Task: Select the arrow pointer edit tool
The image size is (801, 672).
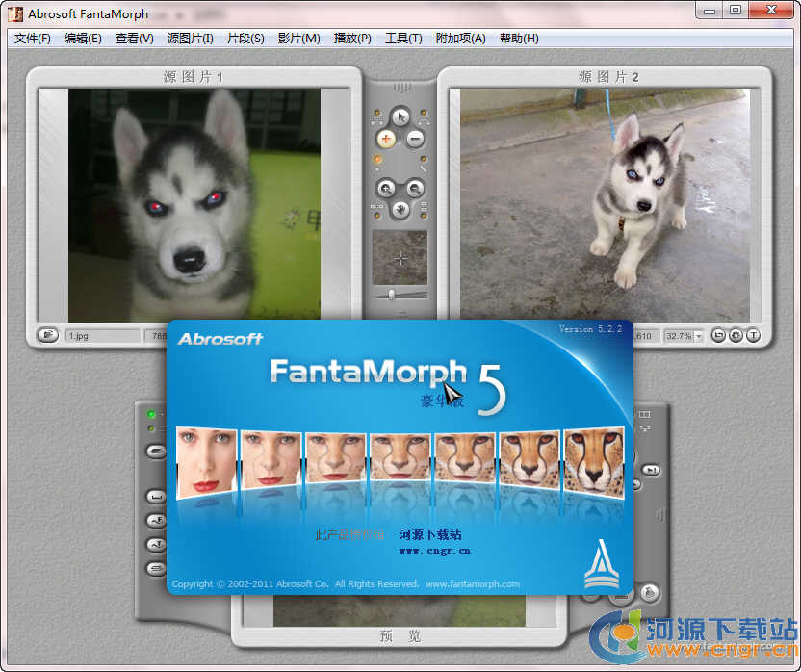Action: [x=400, y=116]
